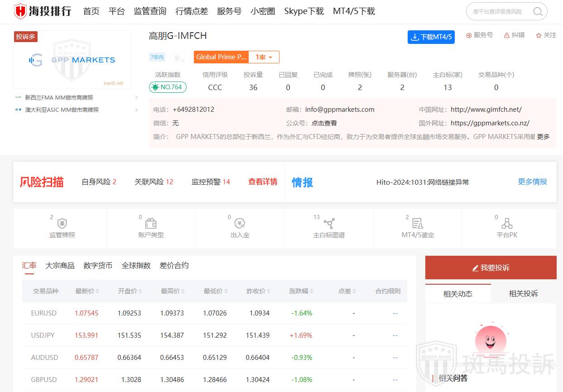Switch to 相关投诉 tab
563x392 pixels.
point(523,294)
